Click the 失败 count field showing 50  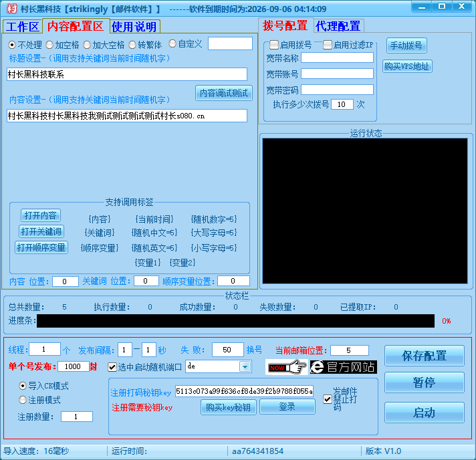click(x=228, y=350)
